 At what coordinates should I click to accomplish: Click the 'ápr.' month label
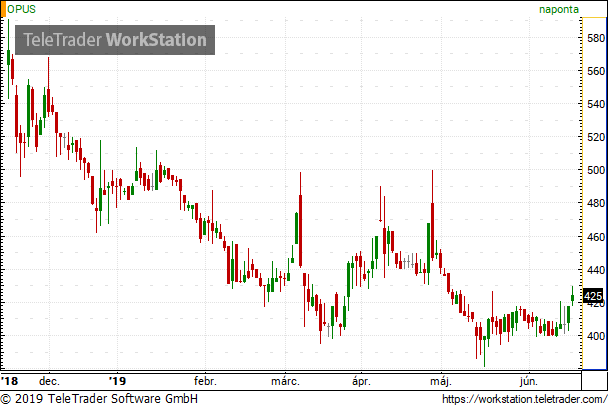click(361, 381)
